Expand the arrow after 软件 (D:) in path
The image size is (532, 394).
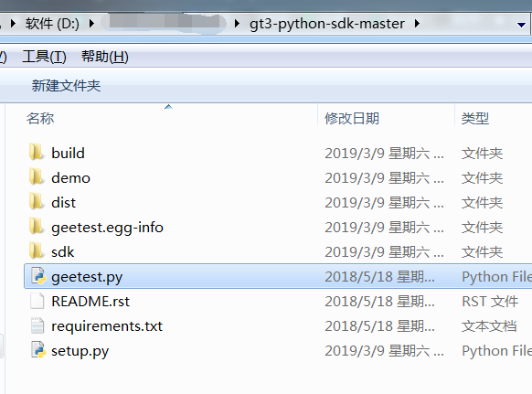pyautogui.click(x=90, y=24)
